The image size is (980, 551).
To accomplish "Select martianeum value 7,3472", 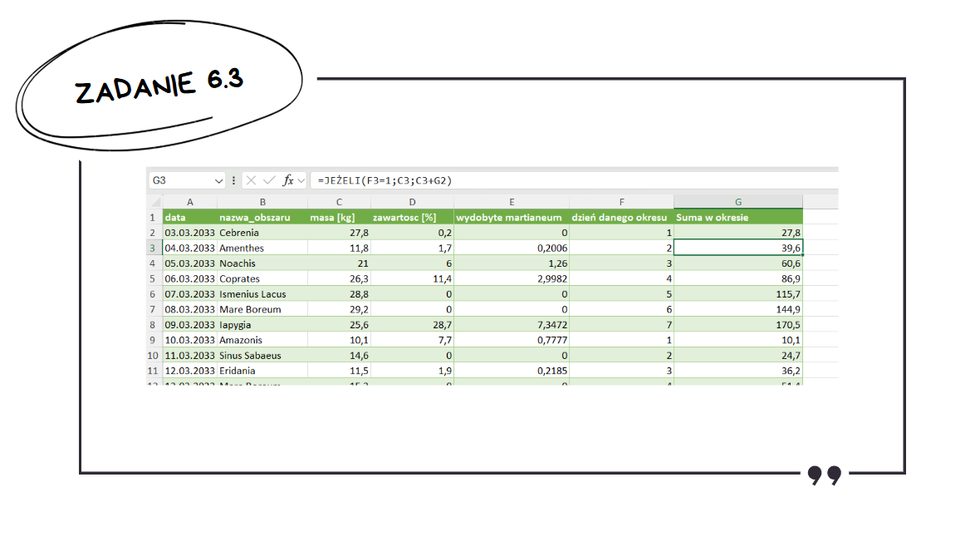I will tap(512, 325).
